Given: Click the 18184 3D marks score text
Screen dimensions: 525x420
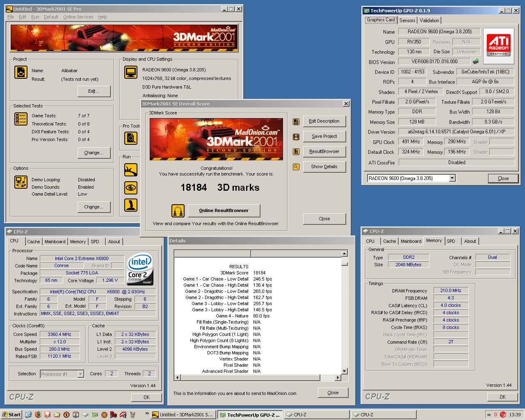Looking at the screenshot, I should (x=220, y=187).
